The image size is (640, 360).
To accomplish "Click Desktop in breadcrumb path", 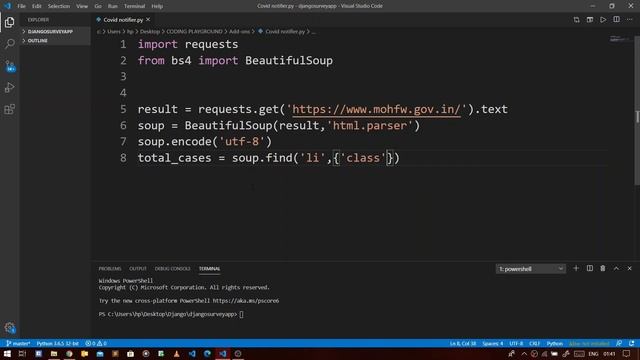I will click(150, 31).
